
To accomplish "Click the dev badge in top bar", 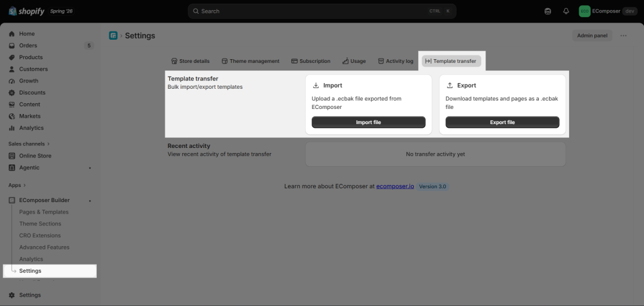I will click(630, 11).
